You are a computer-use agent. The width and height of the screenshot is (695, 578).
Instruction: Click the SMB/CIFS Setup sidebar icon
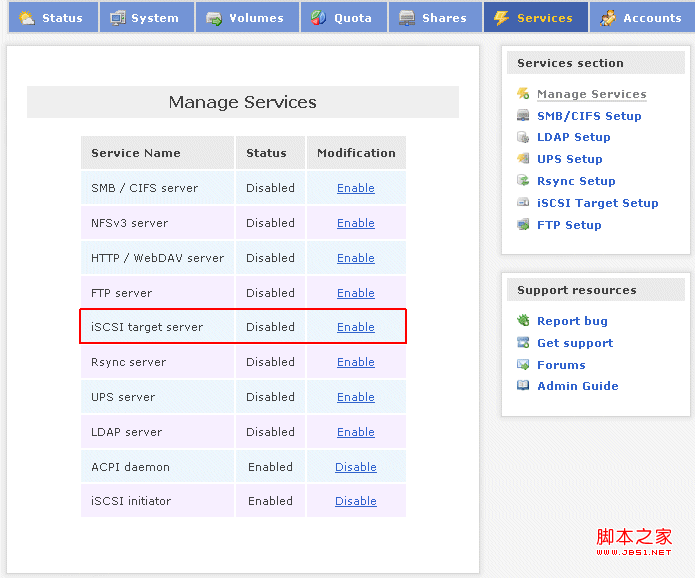pyautogui.click(x=523, y=116)
